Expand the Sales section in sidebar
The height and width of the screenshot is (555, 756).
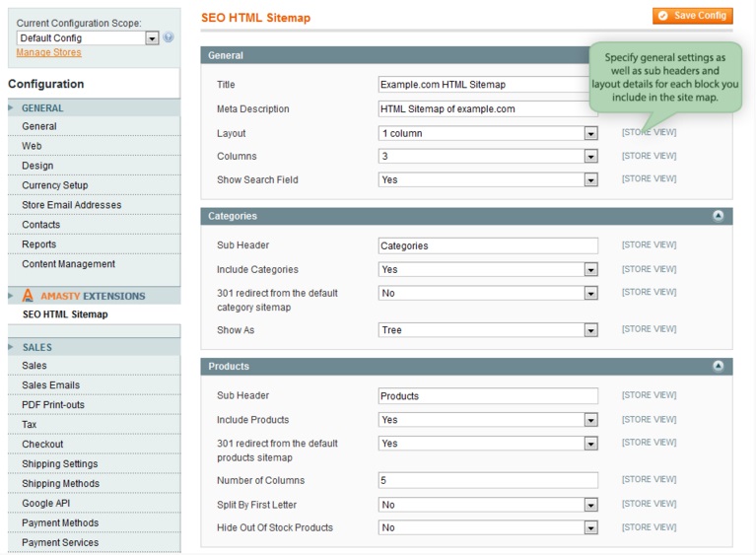37,347
